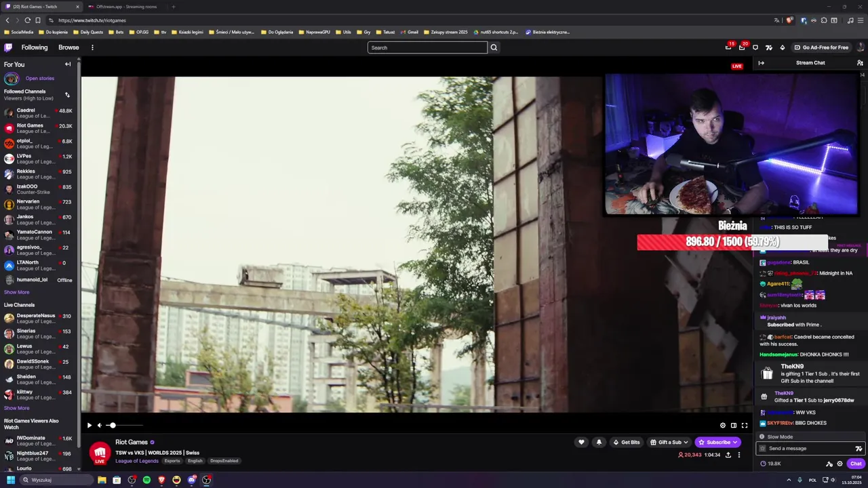Viewport: 868px width, 488px height.
Task: Show more live channels
Action: (17, 408)
